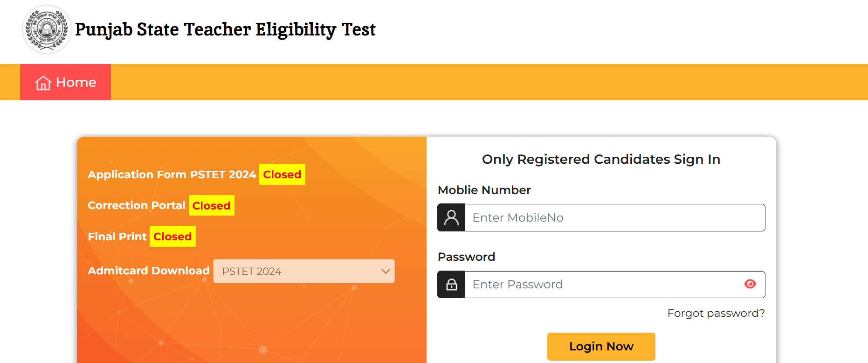
Task: Select the Application Form PSTET 2024 text
Action: click(172, 175)
